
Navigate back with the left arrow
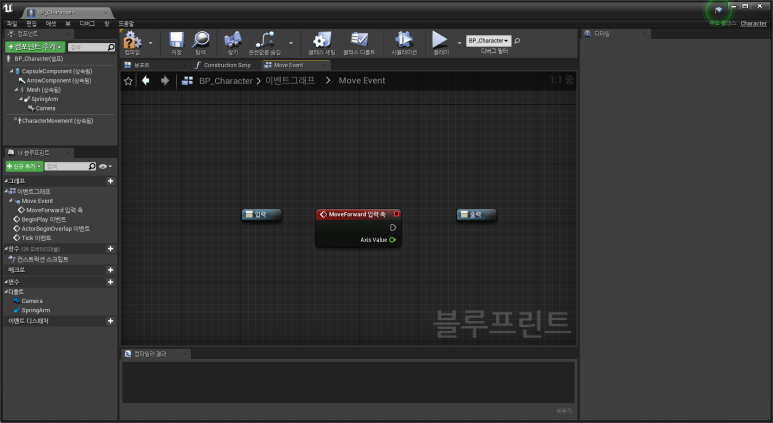coord(146,80)
